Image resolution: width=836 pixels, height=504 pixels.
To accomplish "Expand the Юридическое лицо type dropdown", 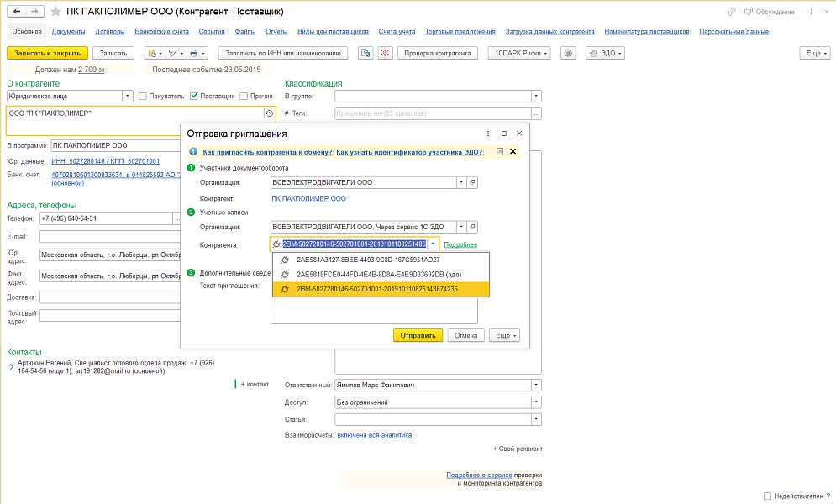I will tap(128, 96).
